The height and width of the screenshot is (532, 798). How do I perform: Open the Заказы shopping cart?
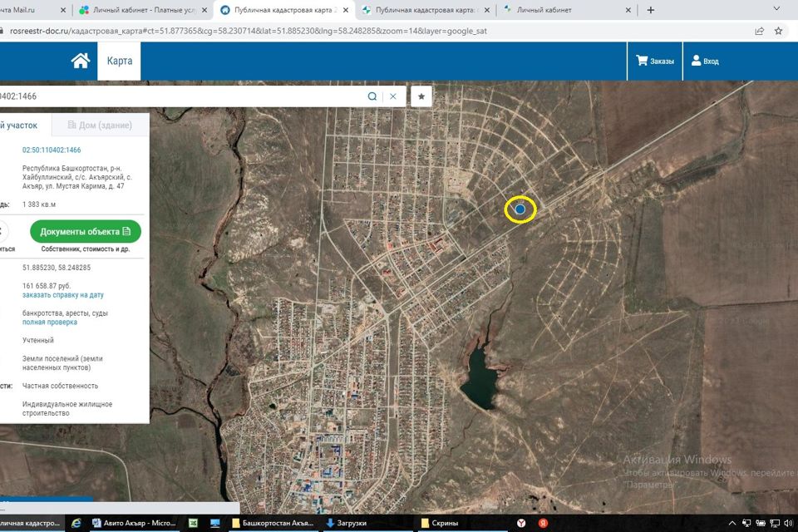click(654, 61)
